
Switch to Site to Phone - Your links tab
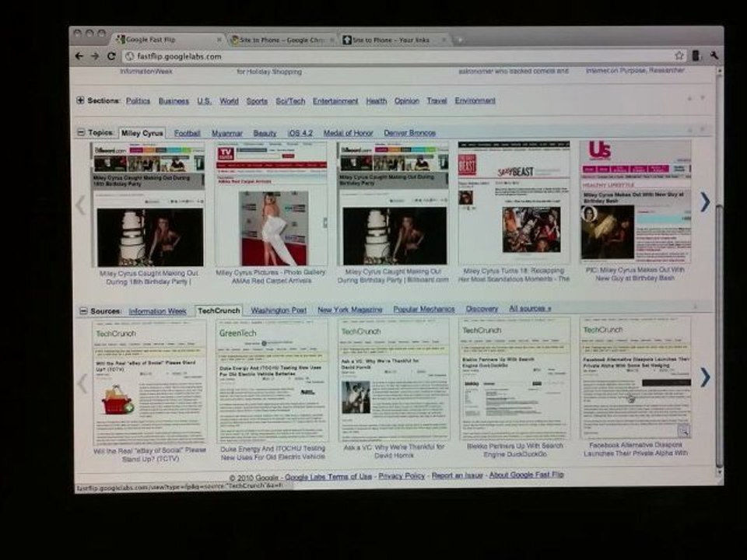395,40
